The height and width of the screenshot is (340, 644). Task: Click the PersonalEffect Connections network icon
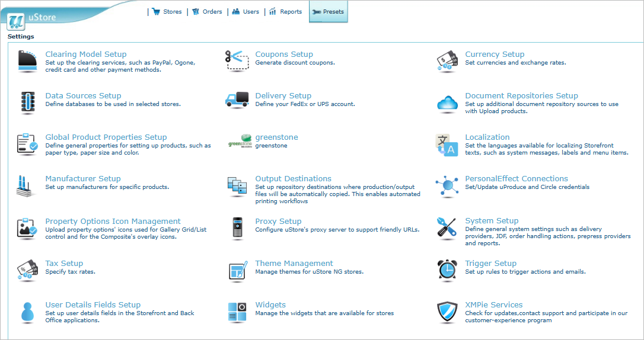447,187
